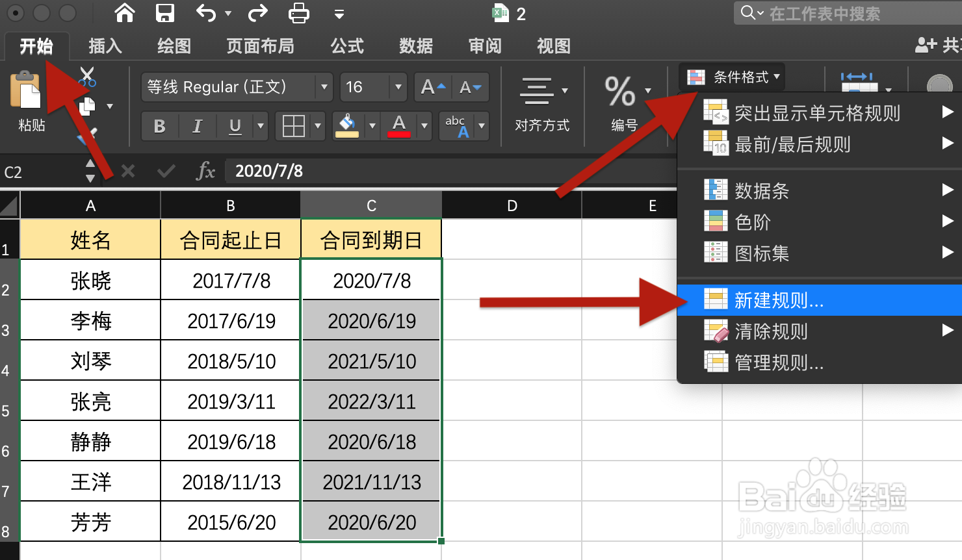The height and width of the screenshot is (560, 962).
Task: Save the workbook with floppy icon
Action: 165,13
